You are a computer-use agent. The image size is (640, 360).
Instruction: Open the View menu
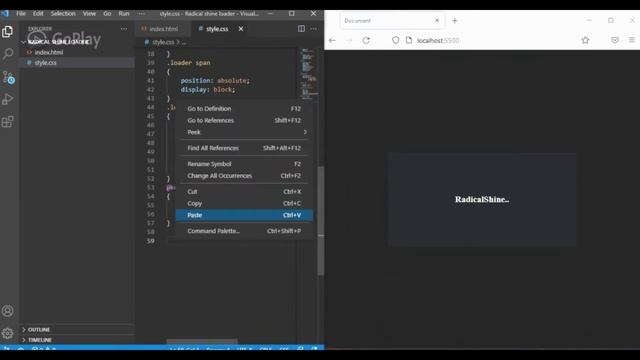pyautogui.click(x=89, y=13)
